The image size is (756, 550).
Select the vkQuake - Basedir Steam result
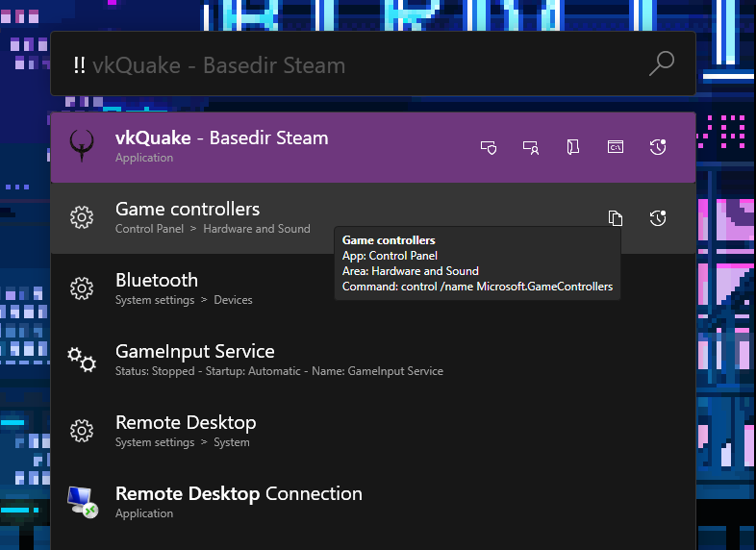pos(373,147)
